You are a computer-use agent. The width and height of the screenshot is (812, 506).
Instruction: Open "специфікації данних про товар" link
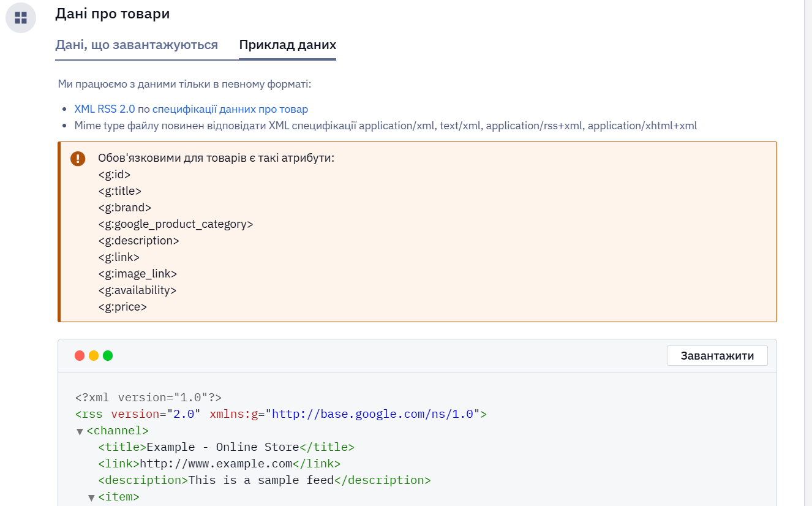(230, 109)
